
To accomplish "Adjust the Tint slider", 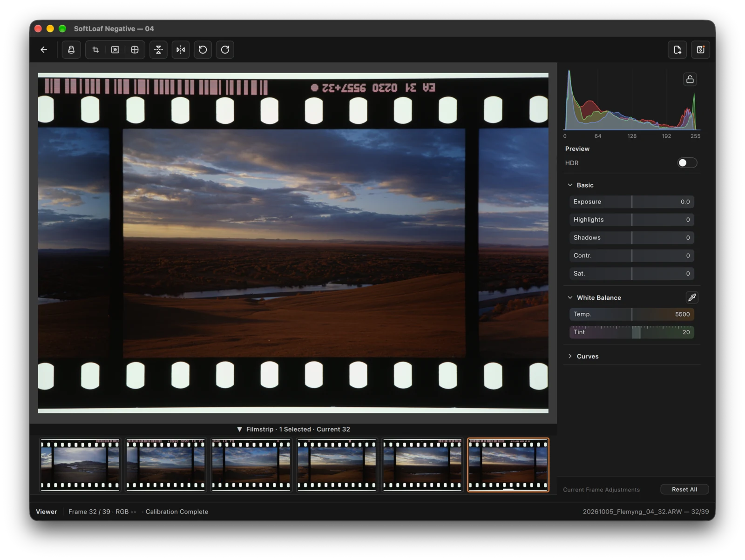I will click(x=632, y=332).
